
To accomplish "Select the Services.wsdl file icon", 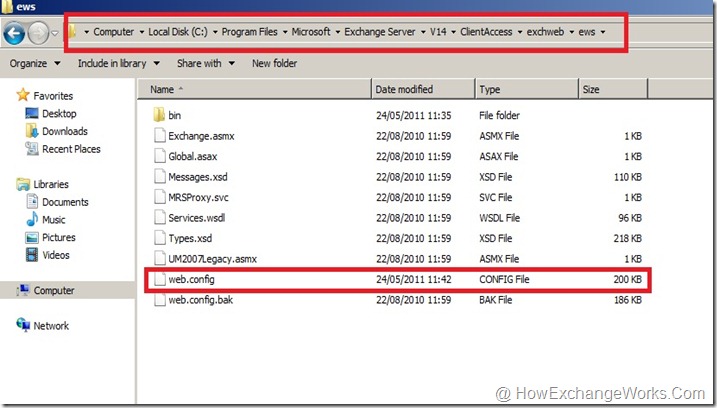I will [x=160, y=218].
